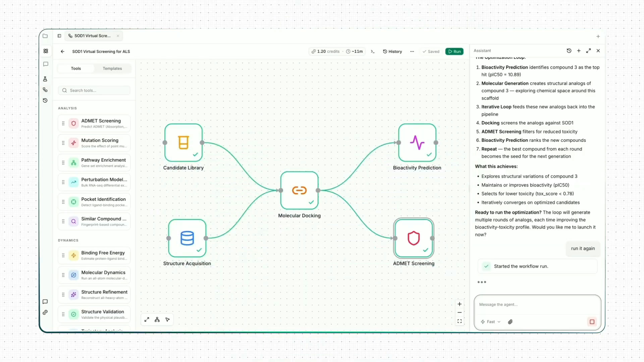
Task: Click the output port of Candidate Library node
Action: click(202, 142)
